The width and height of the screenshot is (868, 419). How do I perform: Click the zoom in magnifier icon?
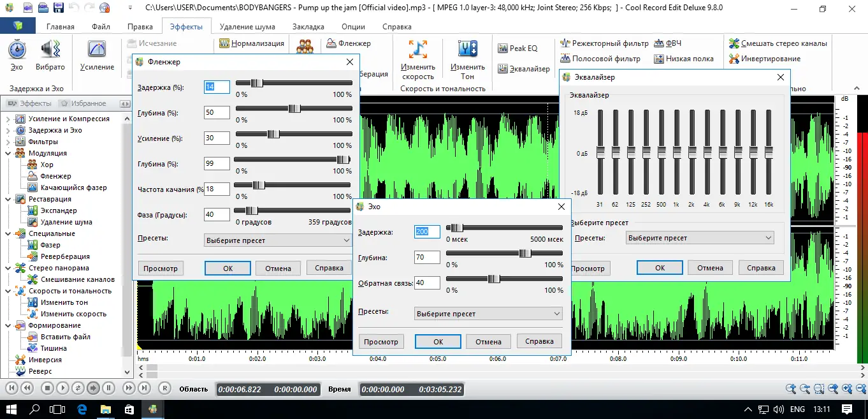790,388
